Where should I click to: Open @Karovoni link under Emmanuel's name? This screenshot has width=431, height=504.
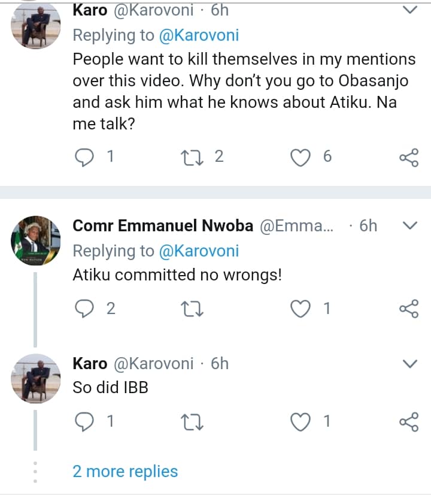[198, 251]
